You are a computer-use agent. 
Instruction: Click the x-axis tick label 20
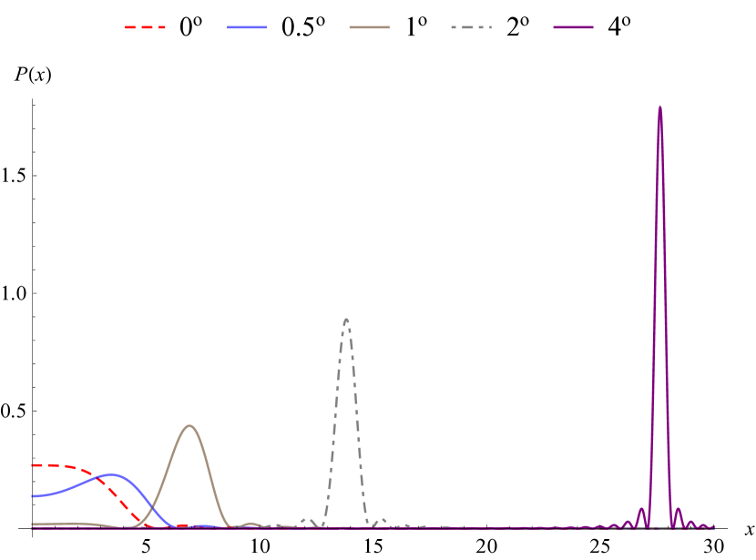[x=486, y=546]
